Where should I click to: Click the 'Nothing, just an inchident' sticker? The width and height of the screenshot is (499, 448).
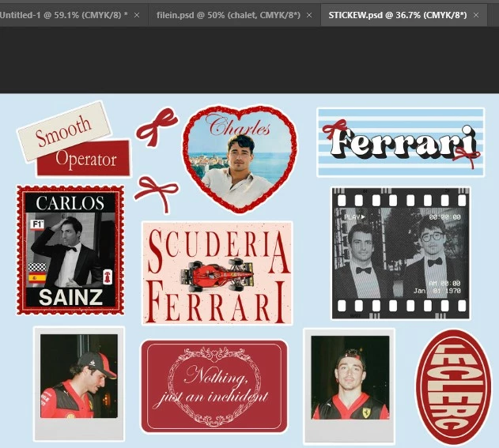(x=214, y=386)
